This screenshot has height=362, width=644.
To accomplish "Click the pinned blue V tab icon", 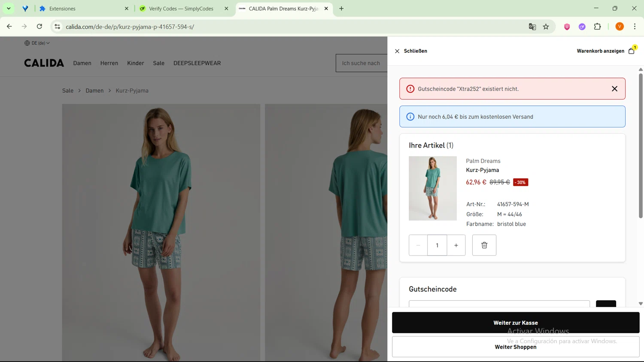I will click(x=25, y=9).
